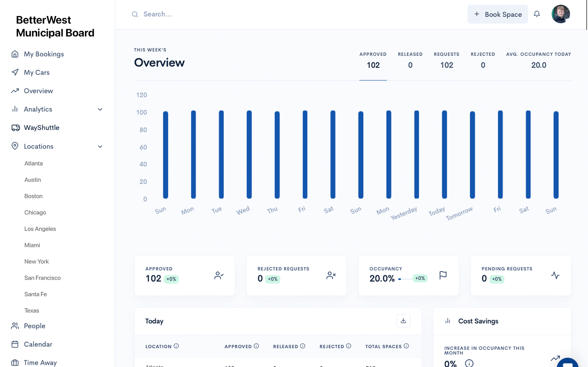Image resolution: width=588 pixels, height=367 pixels.
Task: Open the People section icon
Action: 15,326
